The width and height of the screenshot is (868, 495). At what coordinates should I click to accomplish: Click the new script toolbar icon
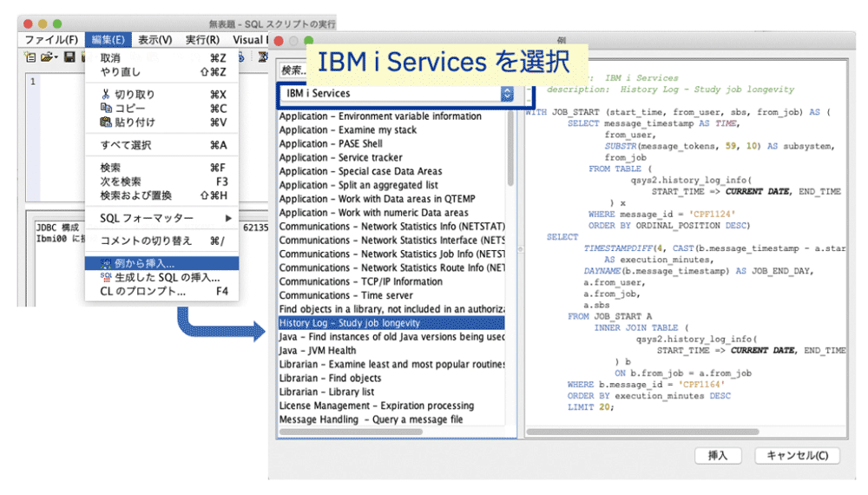[x=30, y=57]
